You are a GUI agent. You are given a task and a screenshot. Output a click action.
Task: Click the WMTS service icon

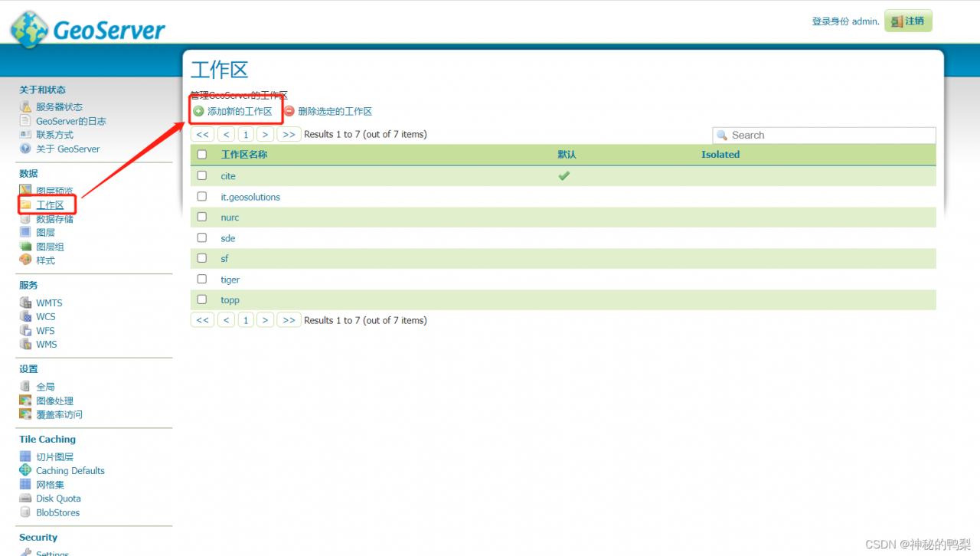click(x=25, y=303)
